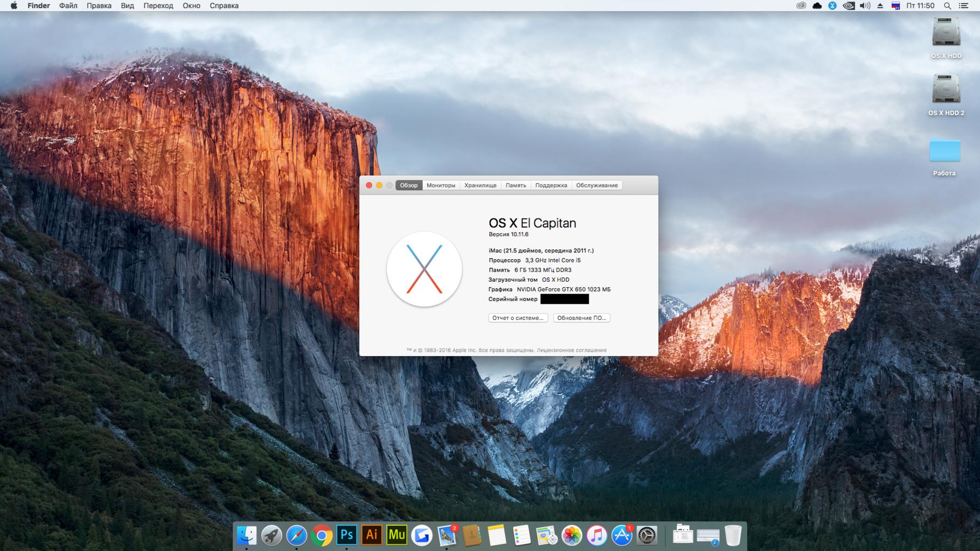
Task: Open the volume control in menu bar
Action: (865, 5)
